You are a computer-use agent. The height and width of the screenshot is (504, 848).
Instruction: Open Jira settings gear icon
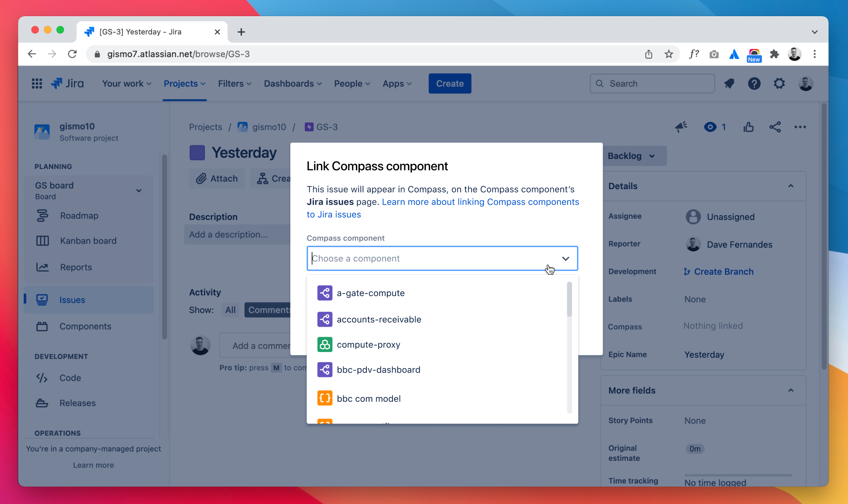779,83
